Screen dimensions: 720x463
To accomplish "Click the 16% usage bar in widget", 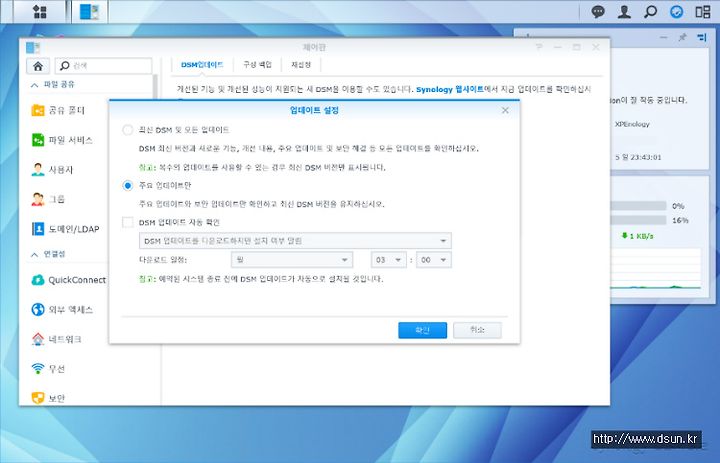I will (638, 220).
